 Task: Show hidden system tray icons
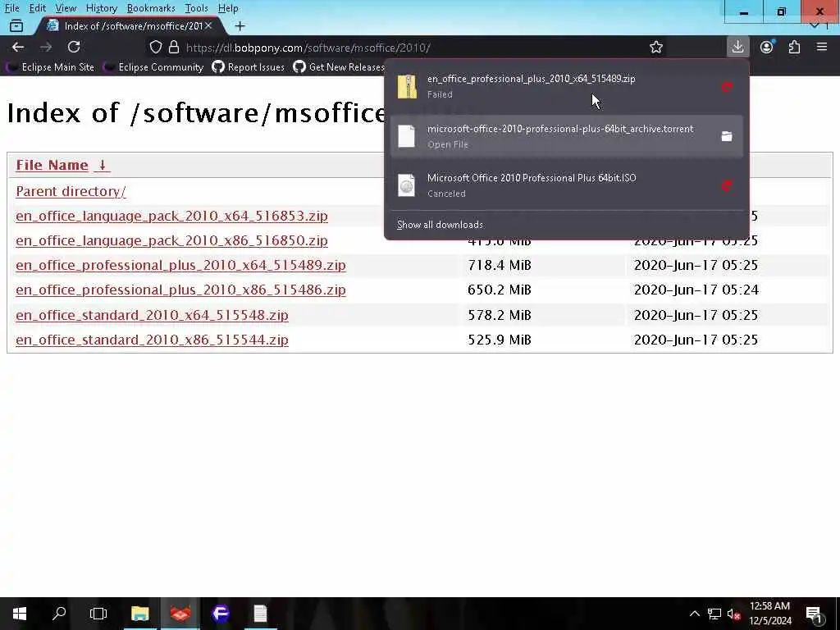tap(694, 614)
